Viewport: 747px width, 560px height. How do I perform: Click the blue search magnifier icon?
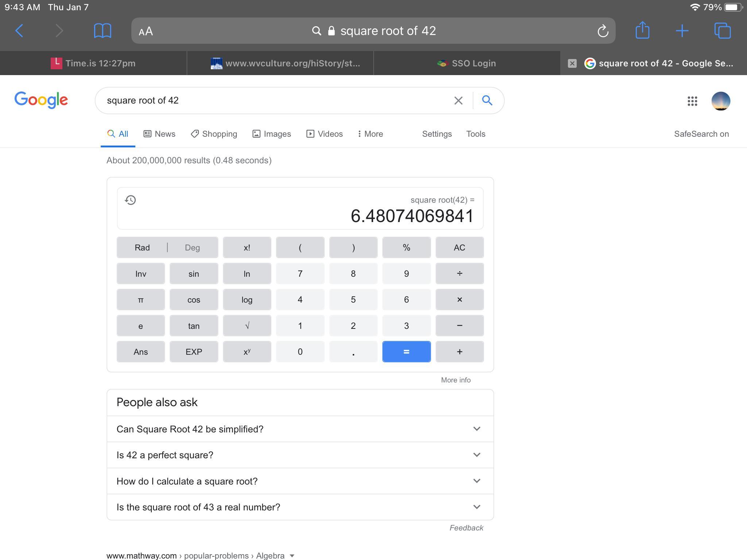487,100
